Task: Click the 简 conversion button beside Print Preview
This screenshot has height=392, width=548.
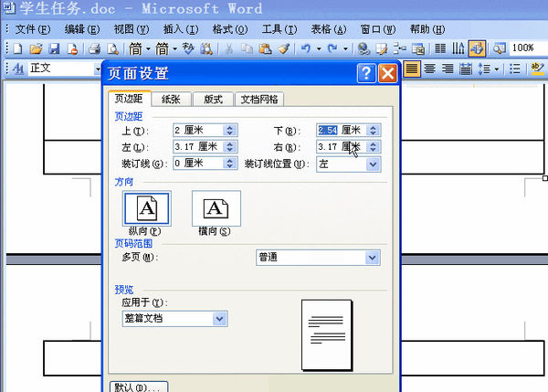Action: click(x=135, y=48)
